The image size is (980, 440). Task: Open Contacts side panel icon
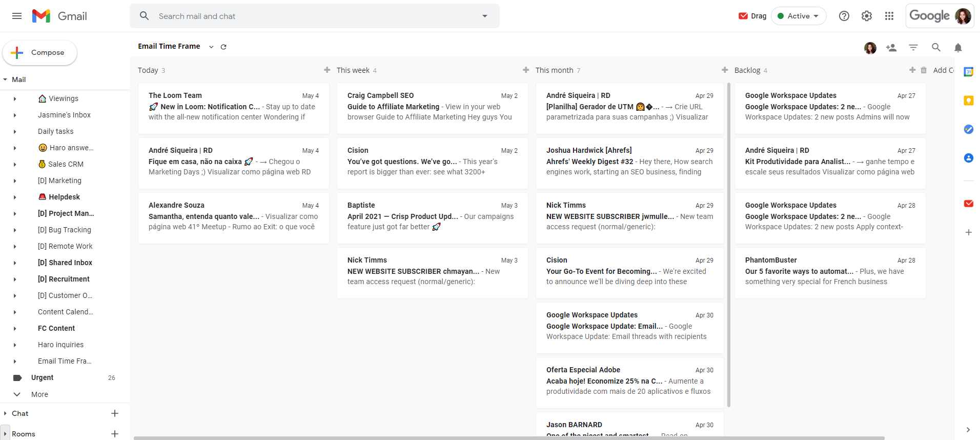click(x=968, y=158)
